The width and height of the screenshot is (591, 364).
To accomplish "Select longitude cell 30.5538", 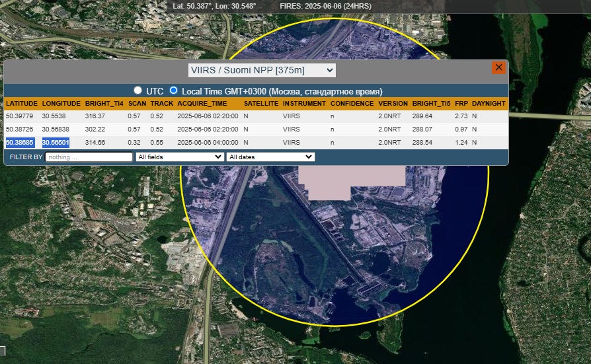I will pyautogui.click(x=54, y=116).
